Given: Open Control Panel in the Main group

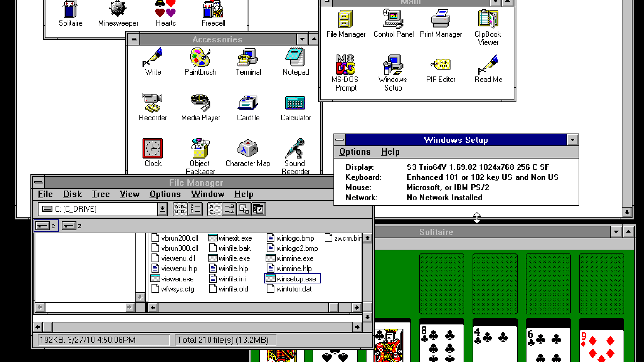Looking at the screenshot, I should tap(393, 19).
